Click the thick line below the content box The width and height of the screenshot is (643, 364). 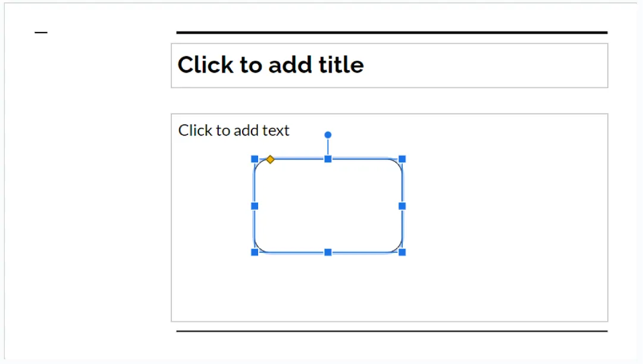pyautogui.click(x=389, y=331)
